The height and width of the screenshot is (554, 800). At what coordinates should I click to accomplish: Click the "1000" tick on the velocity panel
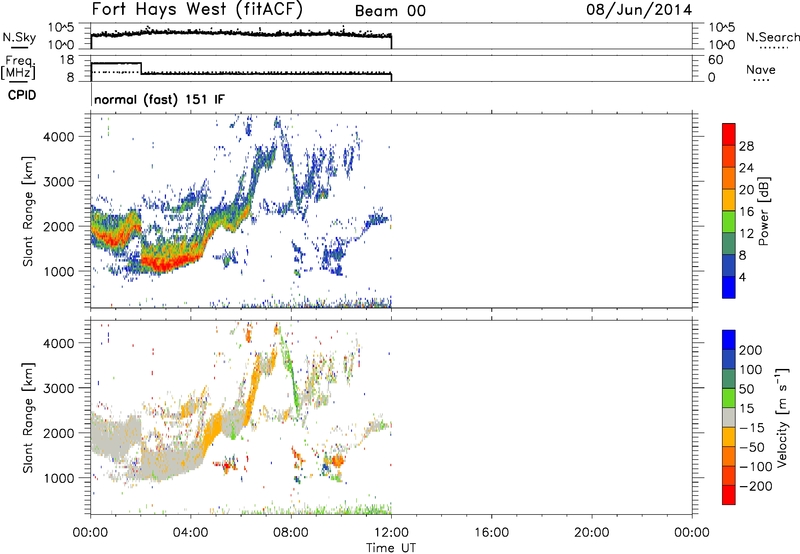click(58, 478)
